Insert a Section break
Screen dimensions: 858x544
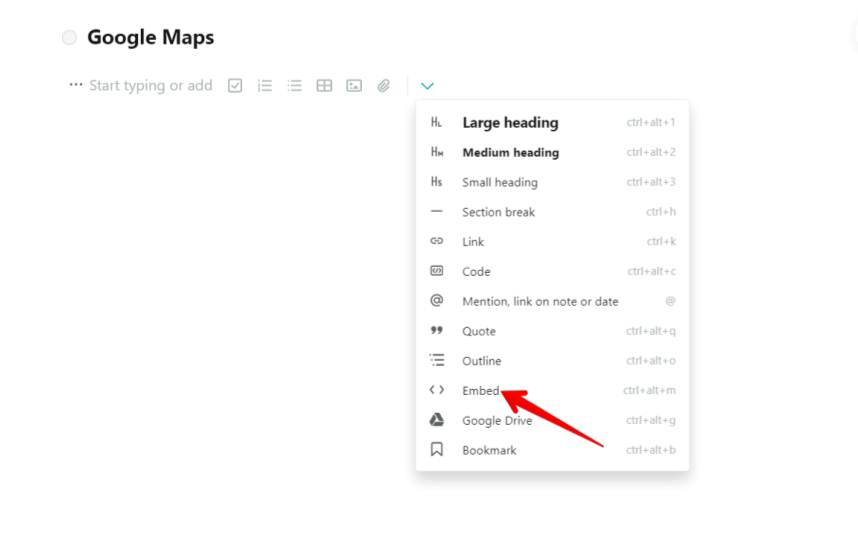553,212
